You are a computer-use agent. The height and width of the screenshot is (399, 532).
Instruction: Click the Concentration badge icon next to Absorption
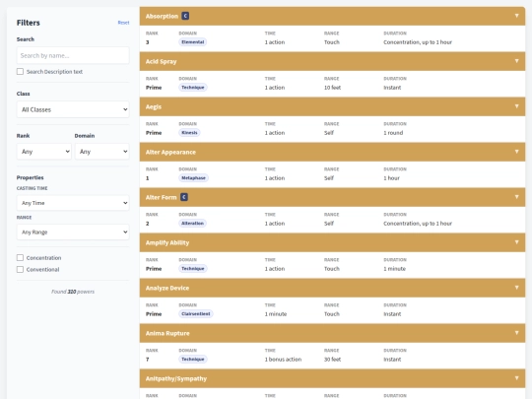point(185,16)
